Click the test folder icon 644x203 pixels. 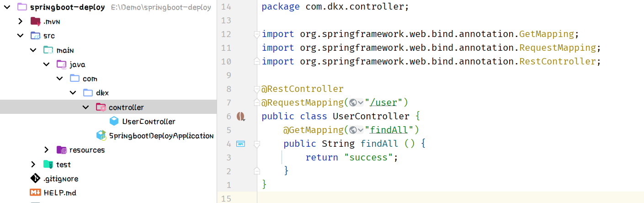click(48, 164)
